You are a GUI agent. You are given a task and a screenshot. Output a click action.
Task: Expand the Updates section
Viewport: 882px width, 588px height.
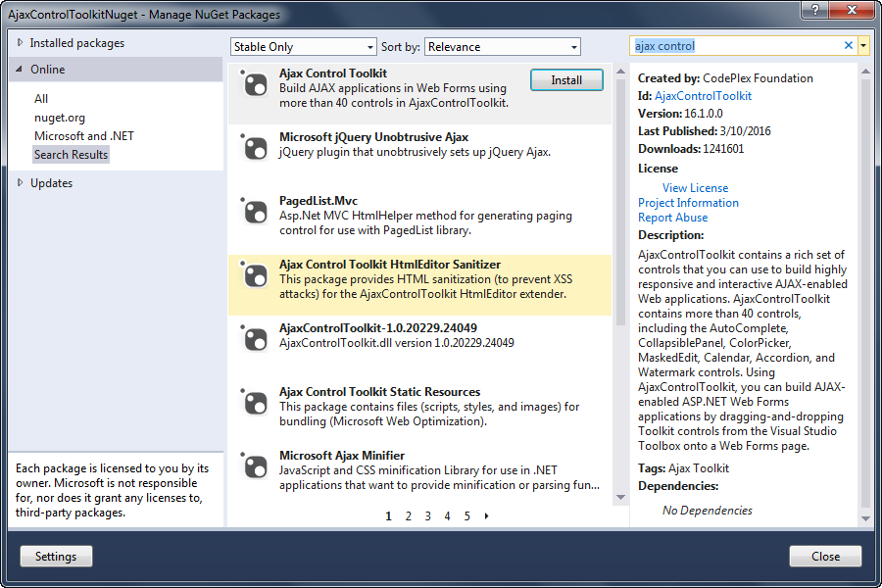(x=21, y=183)
